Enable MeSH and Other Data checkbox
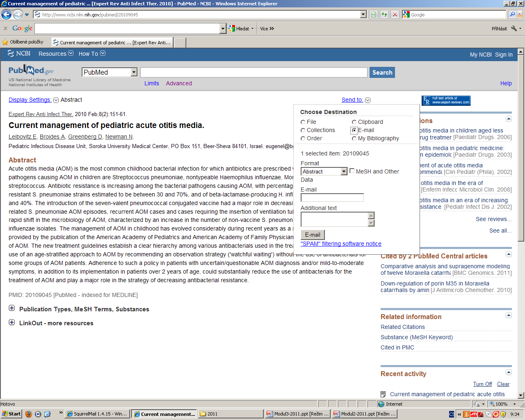 pyautogui.click(x=352, y=171)
